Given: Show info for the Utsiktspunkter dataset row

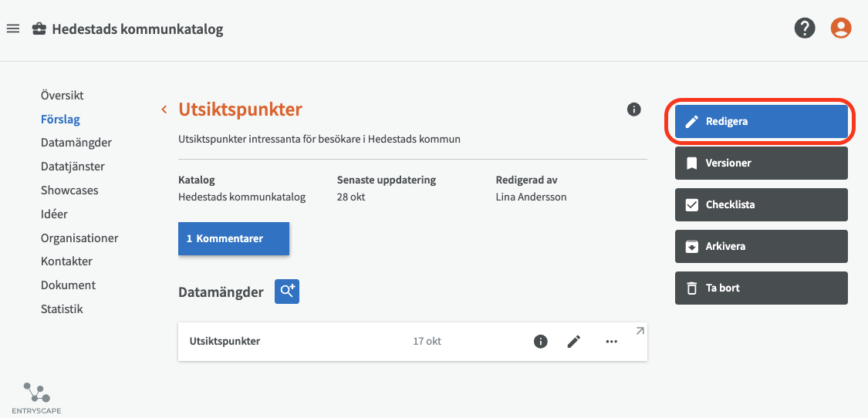Looking at the screenshot, I should 541,342.
